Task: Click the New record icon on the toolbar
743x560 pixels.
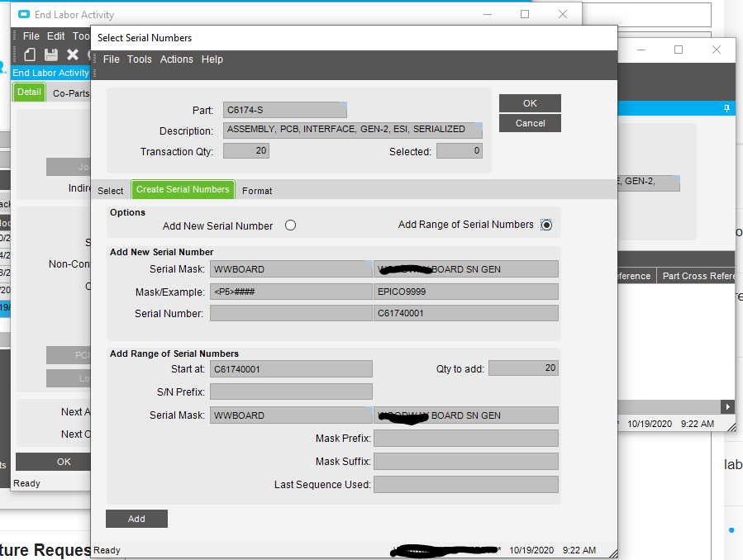Action: pos(28,54)
